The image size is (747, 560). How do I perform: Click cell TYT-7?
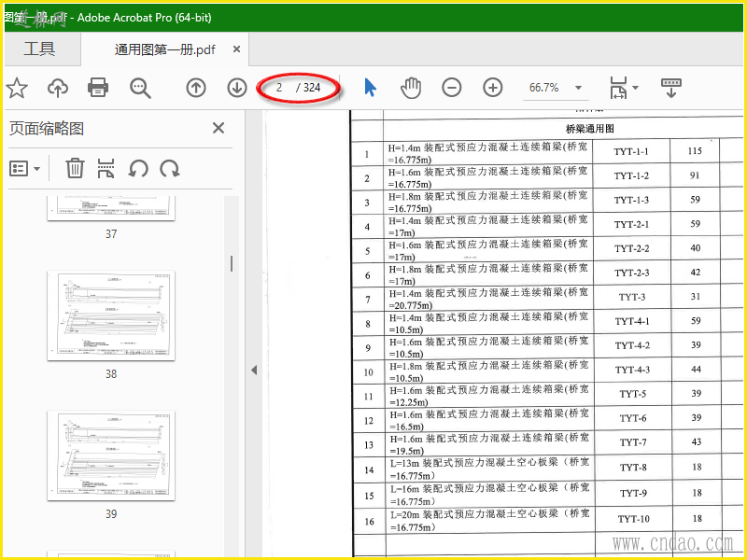633,442
